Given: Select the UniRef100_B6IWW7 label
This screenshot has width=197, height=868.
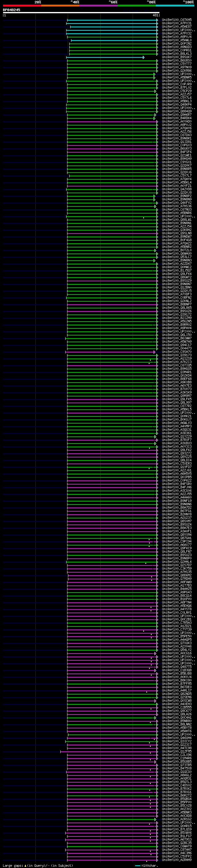Looking at the screenshot, I should coord(177,338).
